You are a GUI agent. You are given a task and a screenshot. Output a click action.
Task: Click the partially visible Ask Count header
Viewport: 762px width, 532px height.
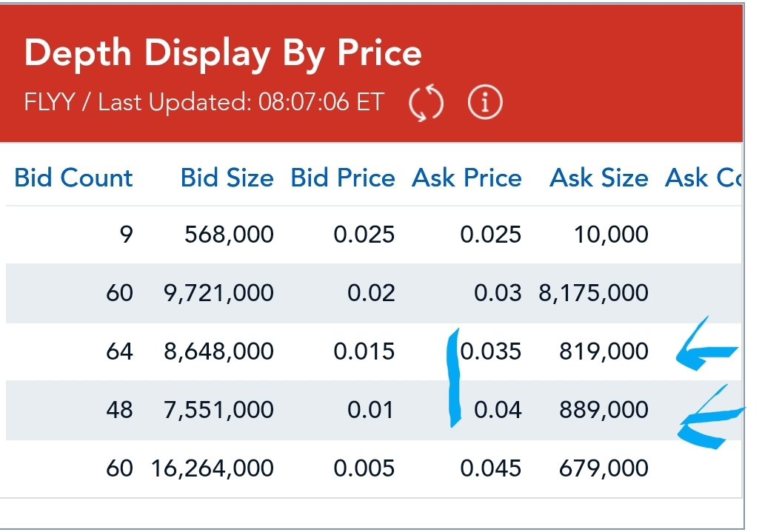(703, 178)
